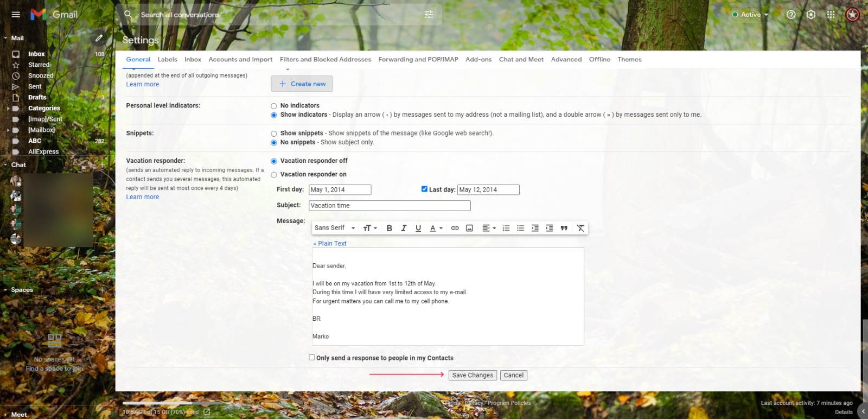Enable Vacation responder on

[274, 175]
